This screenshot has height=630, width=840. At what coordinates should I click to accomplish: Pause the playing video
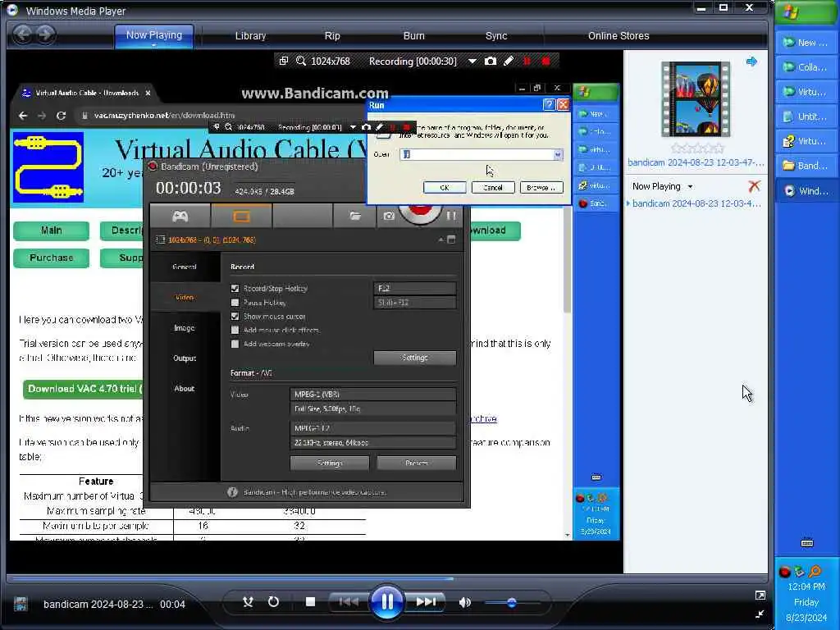(x=387, y=601)
